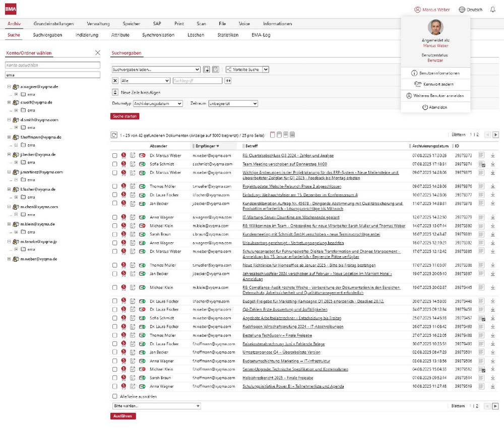Open the EMA-Log tab
Screen dimensions: 504x430
261,35
